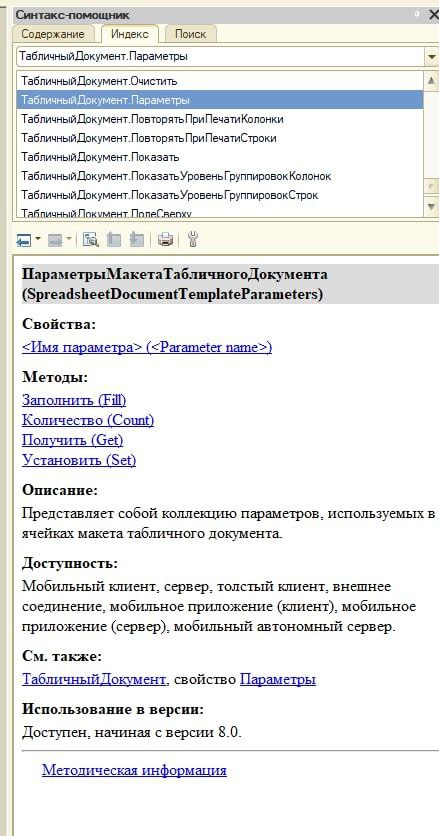The image size is (439, 836).
Task: Open the Поиск tab
Action: (190, 34)
